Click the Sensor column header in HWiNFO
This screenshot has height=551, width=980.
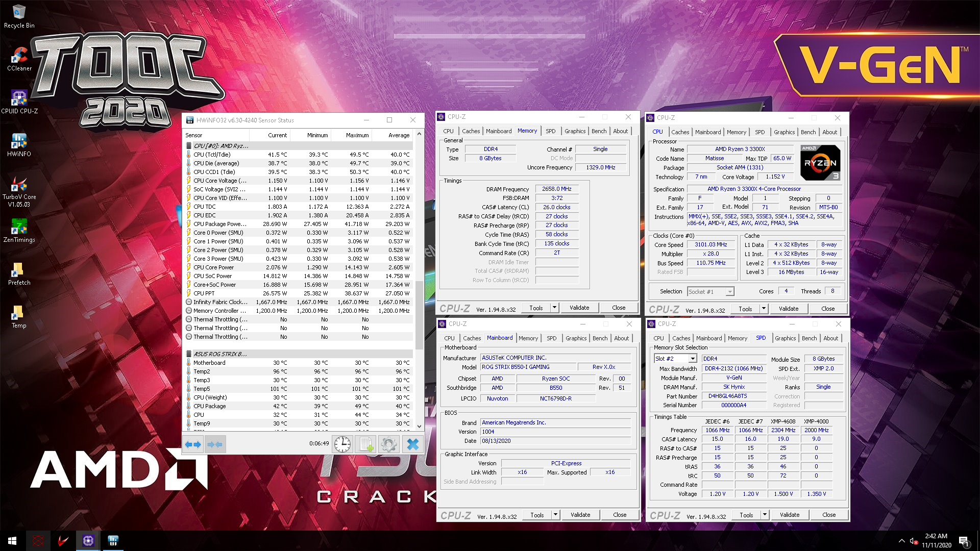tap(216, 135)
